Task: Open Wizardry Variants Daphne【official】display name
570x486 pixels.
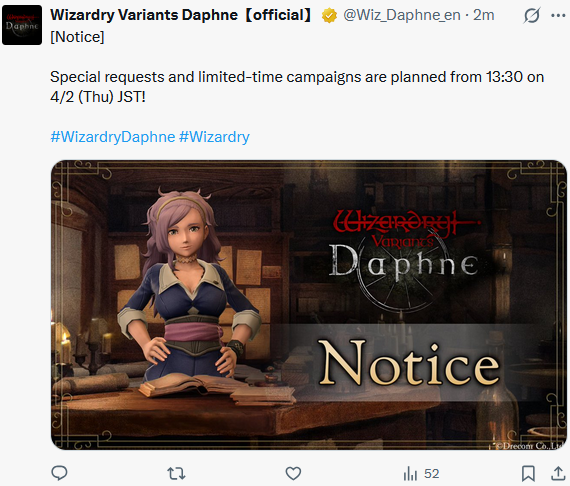Action: [181, 15]
